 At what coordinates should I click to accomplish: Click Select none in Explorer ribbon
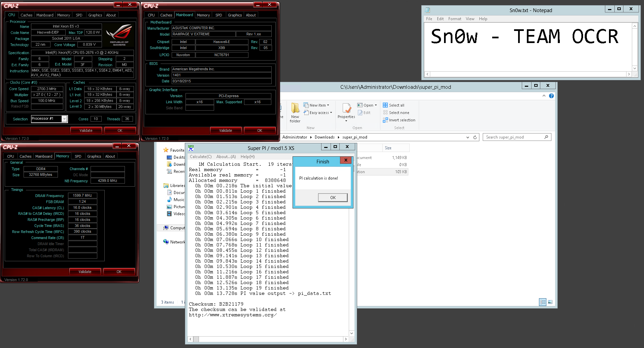click(x=396, y=113)
